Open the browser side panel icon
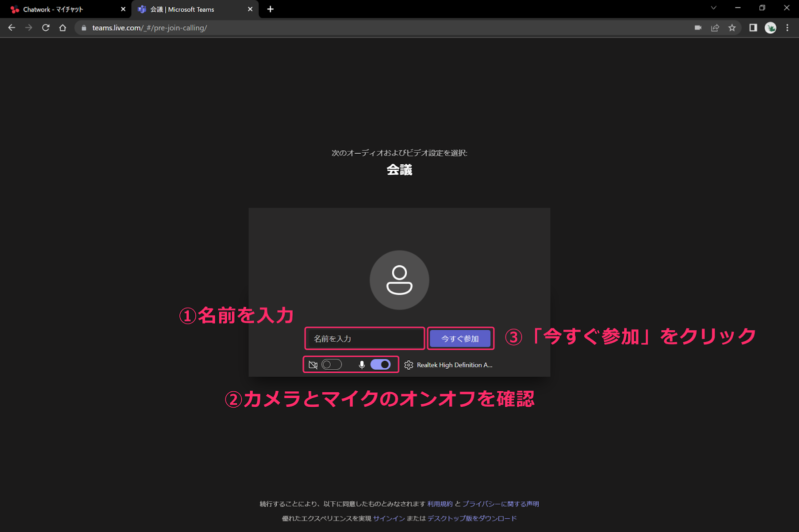This screenshot has height=532, width=799. [753, 28]
